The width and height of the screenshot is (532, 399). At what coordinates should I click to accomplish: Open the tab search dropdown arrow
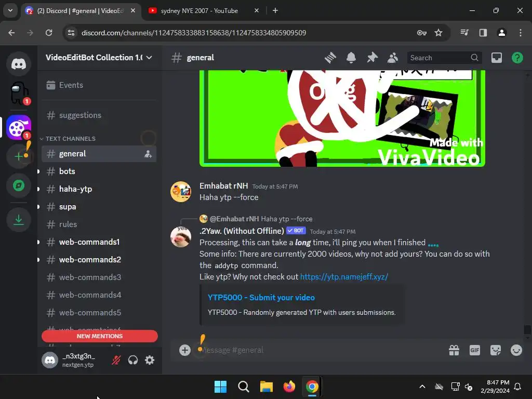point(10,10)
